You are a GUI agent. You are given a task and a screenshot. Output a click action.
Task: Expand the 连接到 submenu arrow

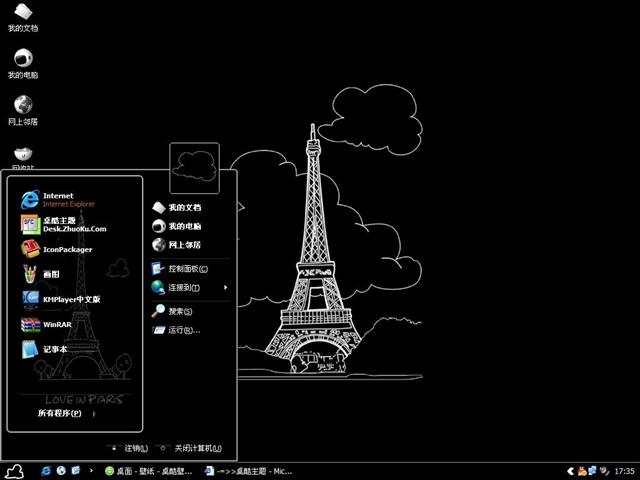225,287
